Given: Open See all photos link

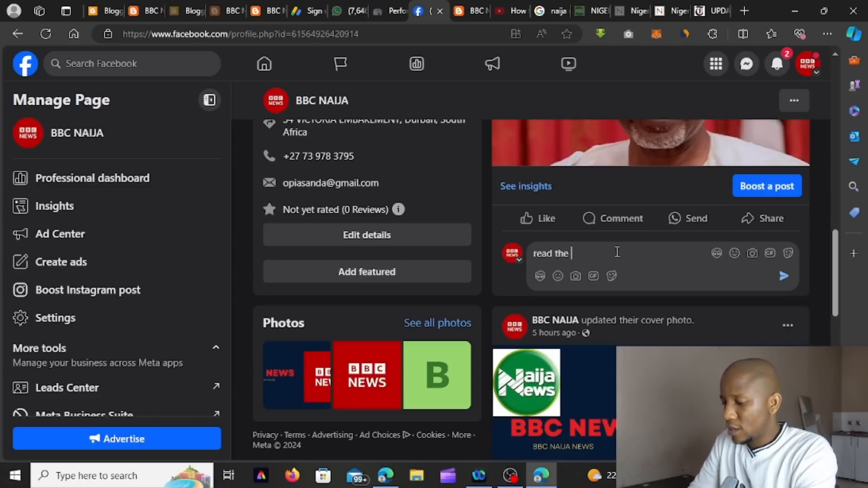Looking at the screenshot, I should (x=437, y=323).
